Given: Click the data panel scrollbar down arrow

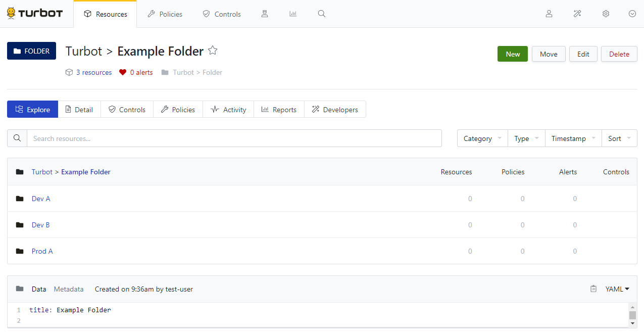Looking at the screenshot, I should [x=632, y=323].
